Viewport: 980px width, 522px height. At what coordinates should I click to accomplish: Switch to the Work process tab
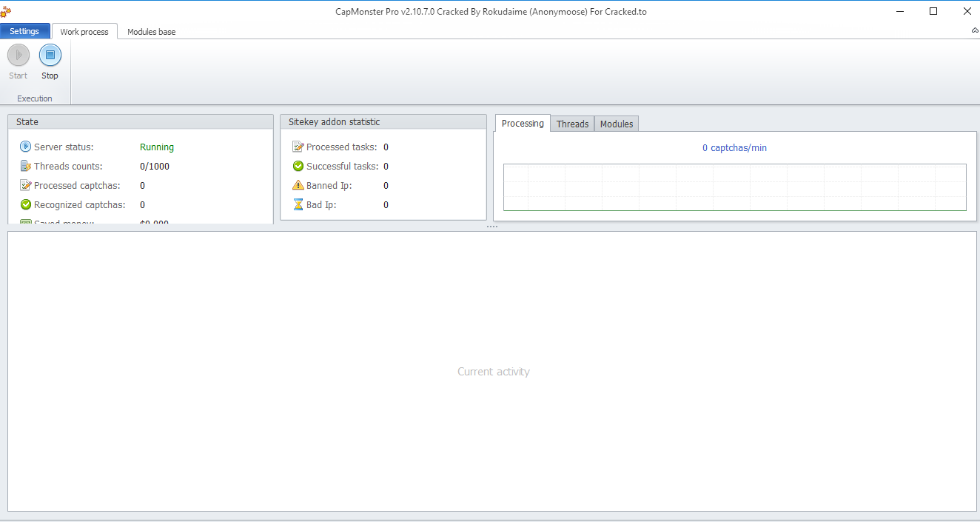tap(84, 32)
